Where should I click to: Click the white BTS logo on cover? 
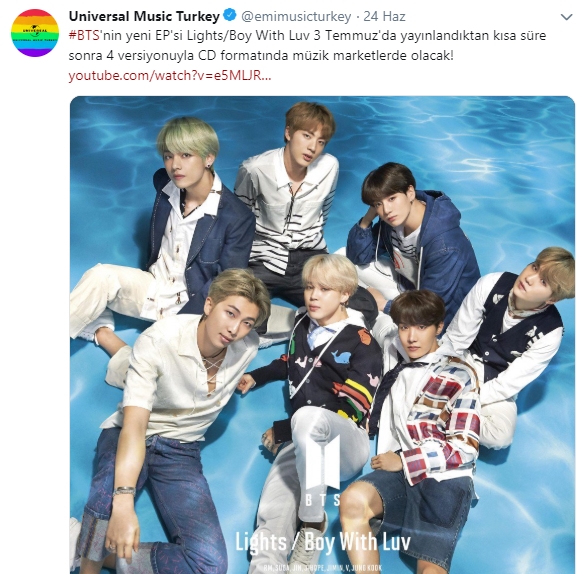[x=322, y=469]
